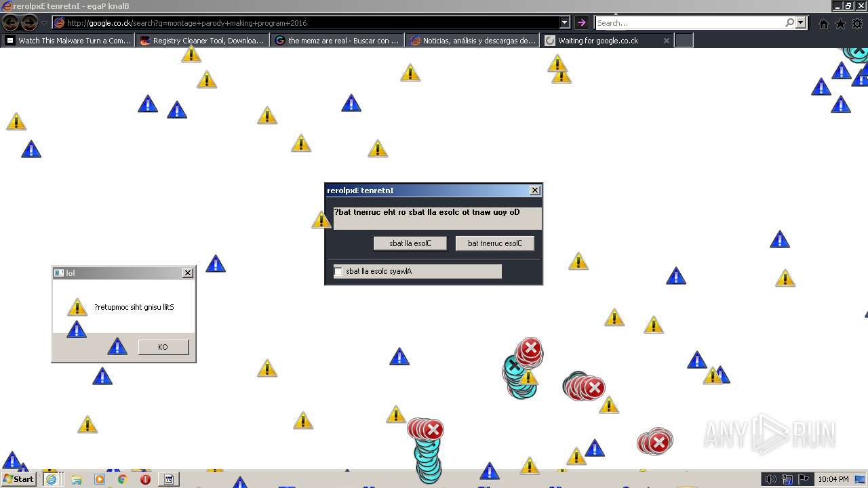Switch to 'Registry Cleaner Tool, Downloa...' tab
Screen dimensions: 868x488
pyautogui.click(x=203, y=41)
